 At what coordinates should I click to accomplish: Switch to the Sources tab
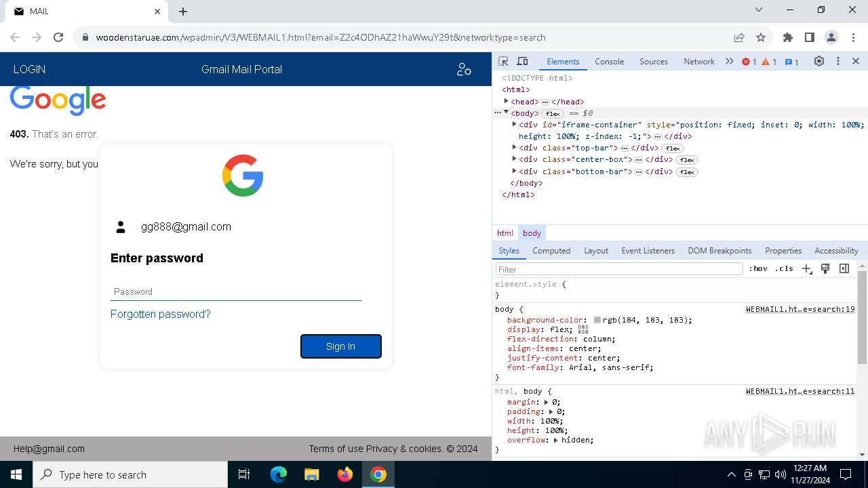click(x=654, y=61)
